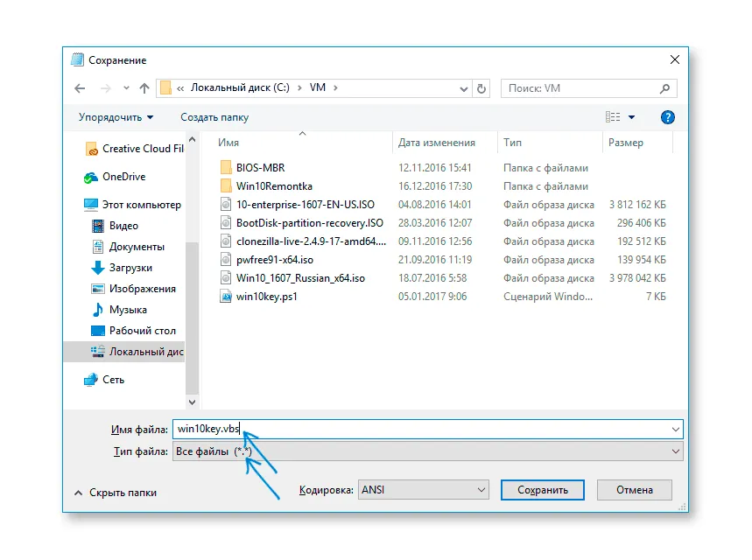This screenshot has height=560, width=752.
Task: Open the BIOS-MBR folder
Action: 260,168
